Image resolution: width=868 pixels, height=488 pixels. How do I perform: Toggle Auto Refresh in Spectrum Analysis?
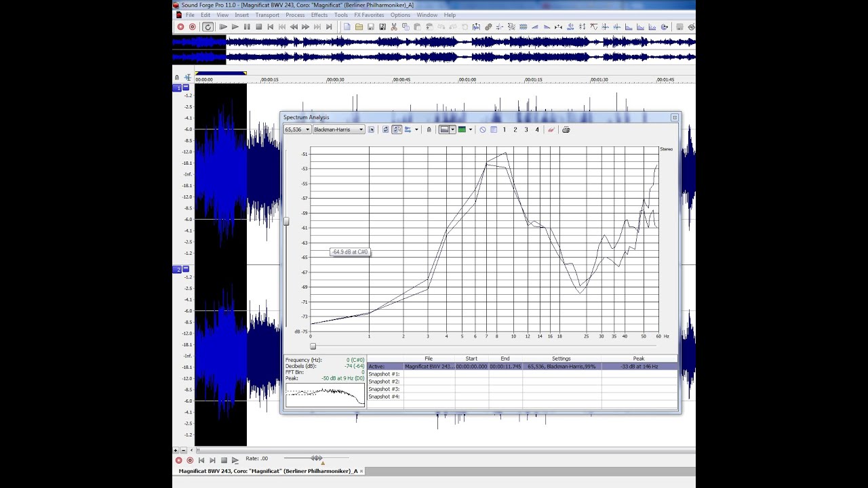click(397, 129)
